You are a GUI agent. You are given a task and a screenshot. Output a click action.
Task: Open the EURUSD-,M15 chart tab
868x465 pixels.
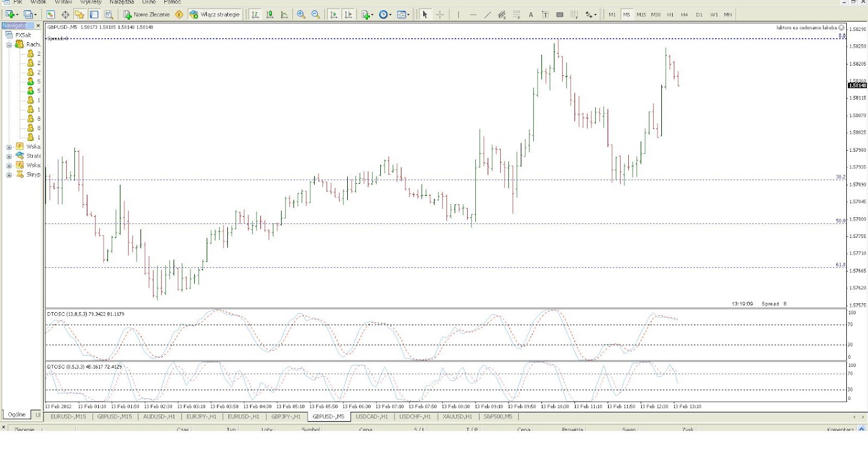68,417
